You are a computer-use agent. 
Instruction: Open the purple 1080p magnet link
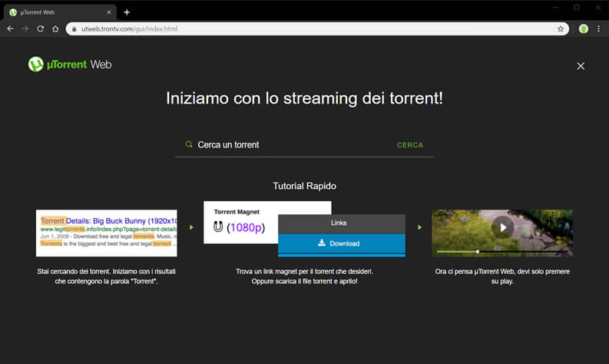click(246, 227)
